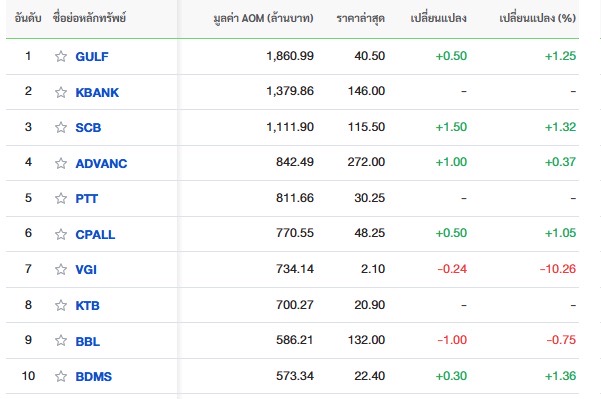Add CPALL to favorites star

click(61, 234)
